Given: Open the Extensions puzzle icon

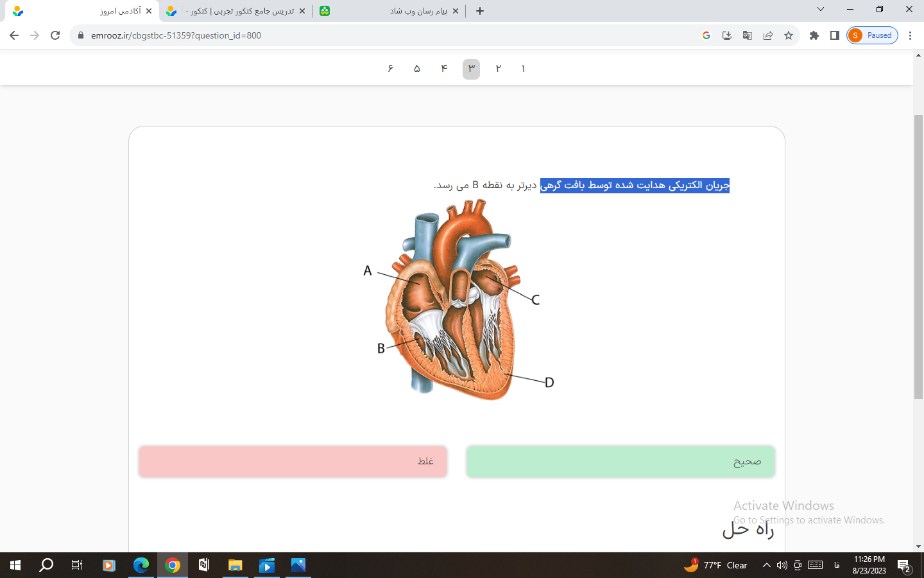Looking at the screenshot, I should point(814,35).
